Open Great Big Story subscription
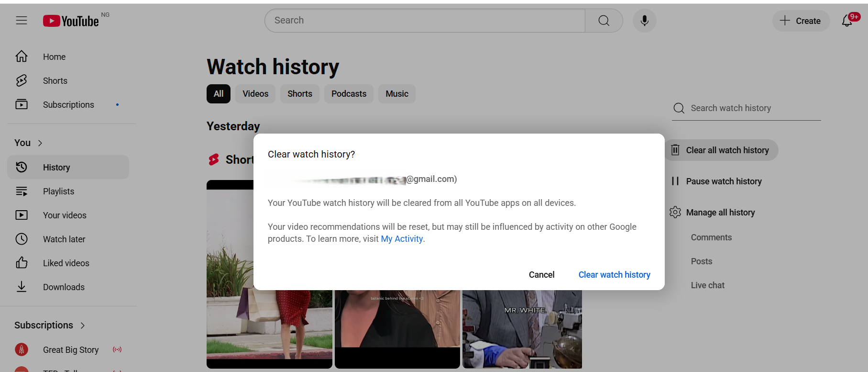This screenshot has height=372, width=868. coord(68,349)
